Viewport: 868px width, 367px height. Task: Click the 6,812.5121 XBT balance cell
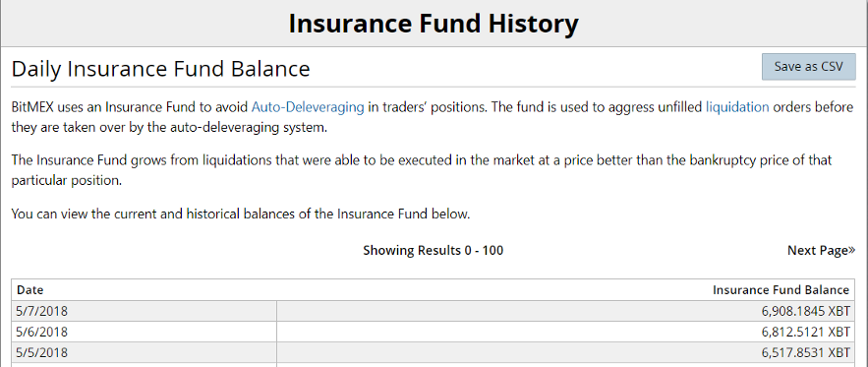(566, 332)
